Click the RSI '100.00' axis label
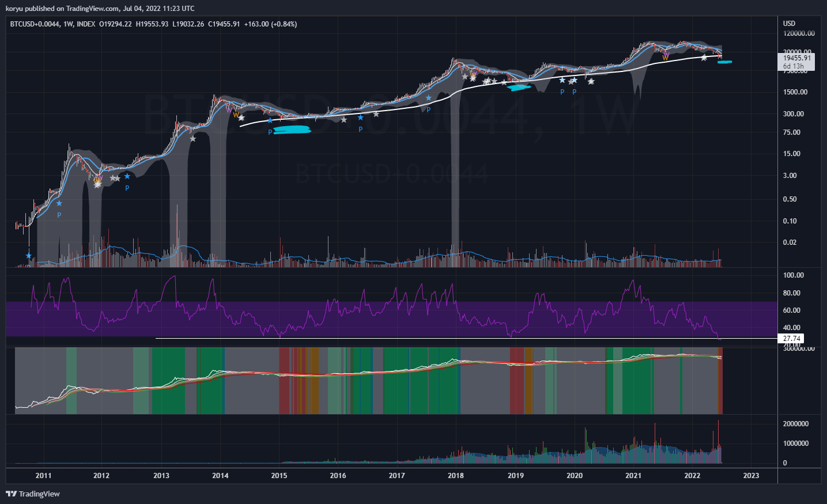The image size is (827, 504). click(x=794, y=275)
